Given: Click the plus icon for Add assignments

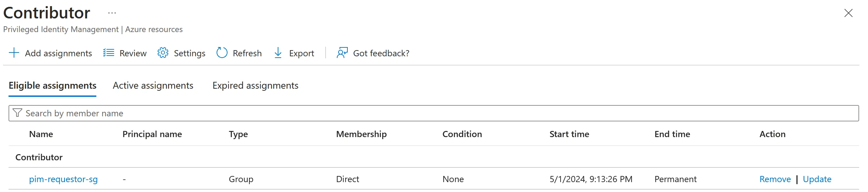Looking at the screenshot, I should click(x=14, y=53).
